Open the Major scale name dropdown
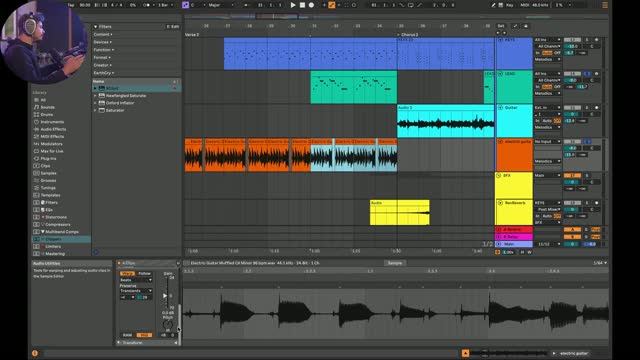The height and width of the screenshot is (360, 640). point(220,5)
